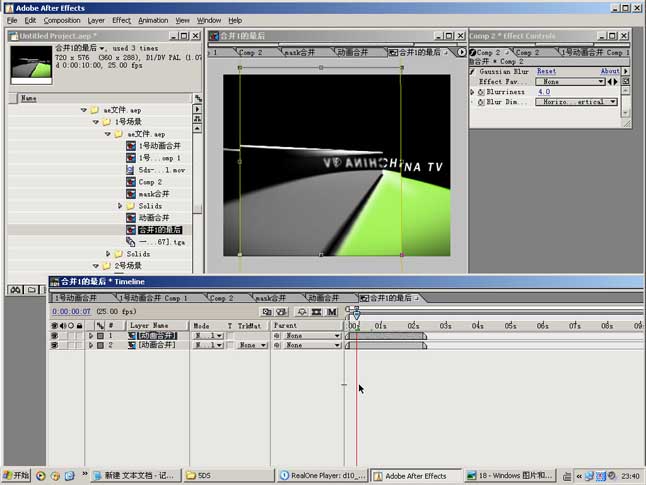Collapse the 2号场景 folder
Viewport: 646px width, 485px height.
pos(96,266)
